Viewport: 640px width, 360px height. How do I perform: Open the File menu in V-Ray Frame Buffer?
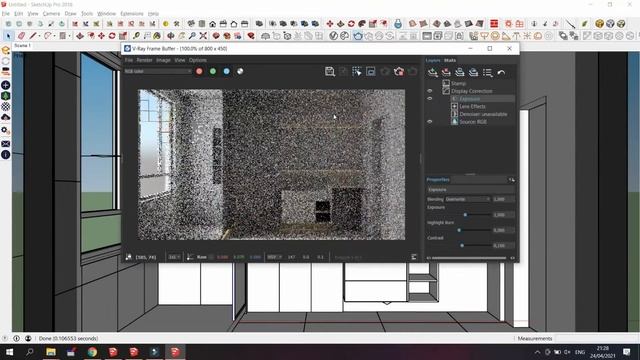pos(129,60)
